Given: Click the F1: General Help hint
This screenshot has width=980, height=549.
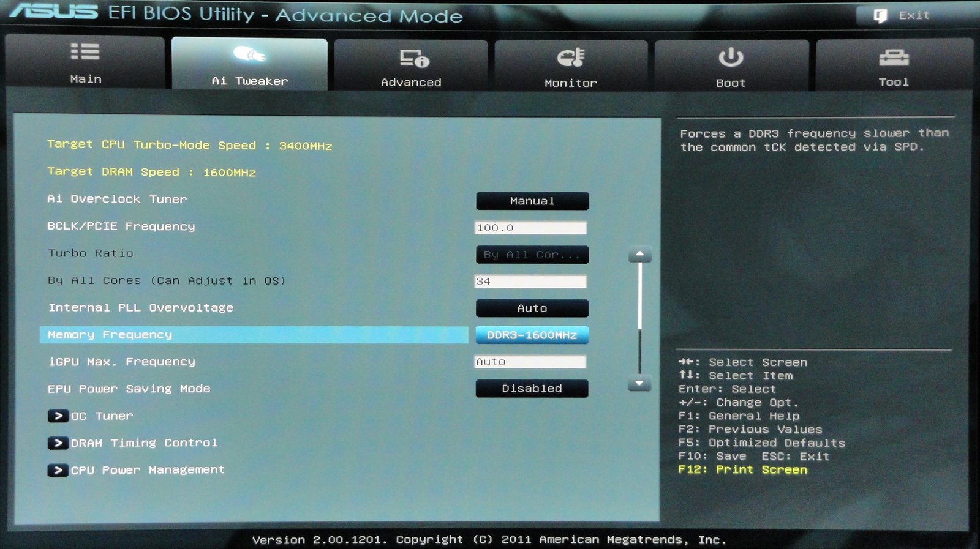Looking at the screenshot, I should (739, 416).
